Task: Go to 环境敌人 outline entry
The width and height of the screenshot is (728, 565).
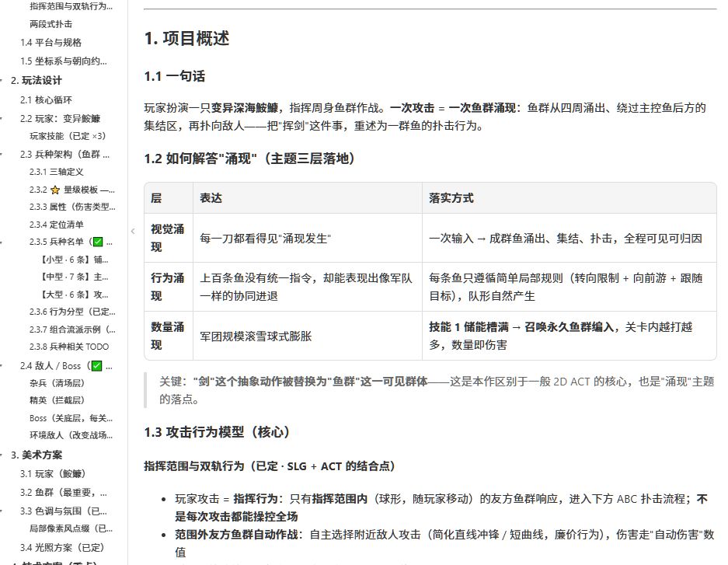Action: click(71, 435)
